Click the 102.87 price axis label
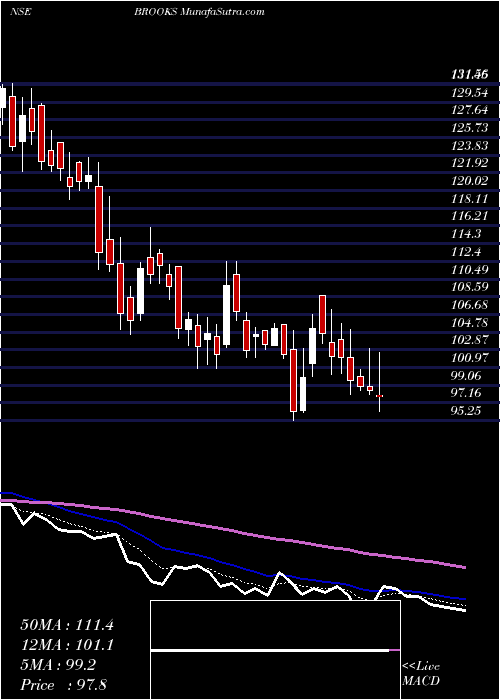This screenshot has height=700, width=500. pyautogui.click(x=469, y=340)
